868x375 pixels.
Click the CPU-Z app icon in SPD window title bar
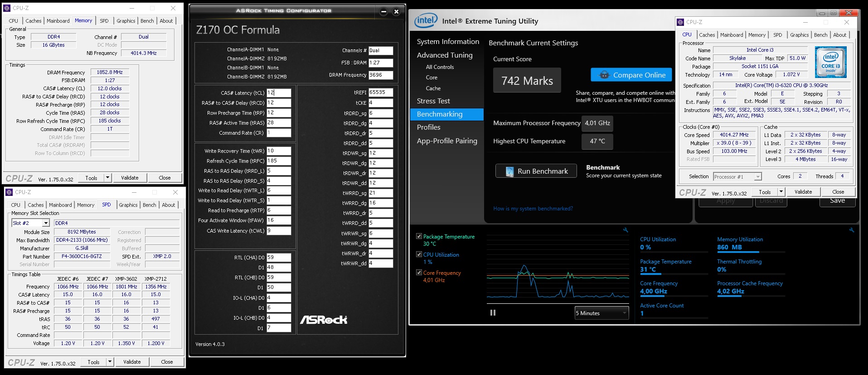coord(9,192)
